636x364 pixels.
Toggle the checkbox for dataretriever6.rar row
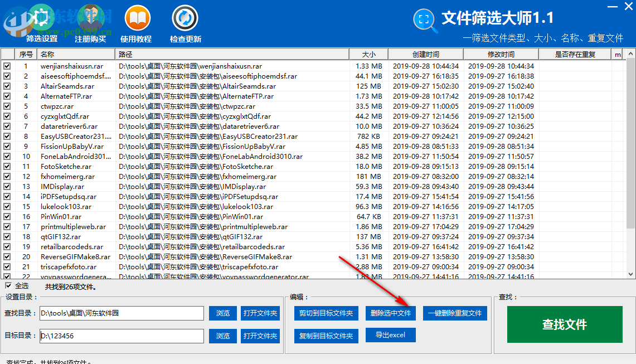click(7, 126)
